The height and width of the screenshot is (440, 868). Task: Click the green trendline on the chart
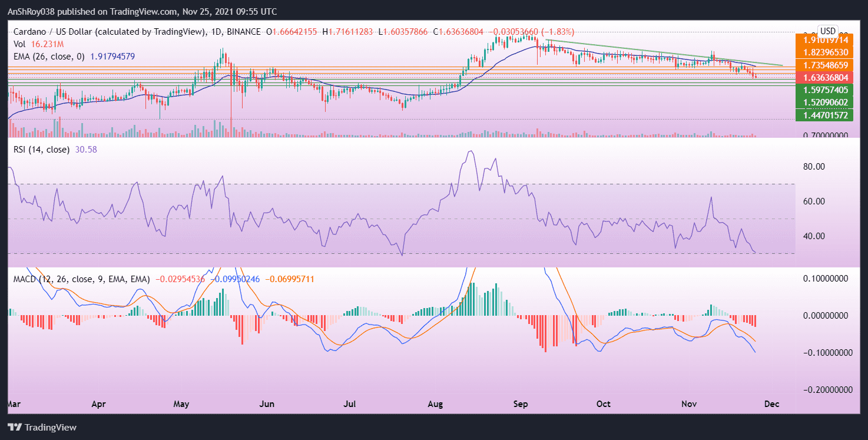coord(660,50)
